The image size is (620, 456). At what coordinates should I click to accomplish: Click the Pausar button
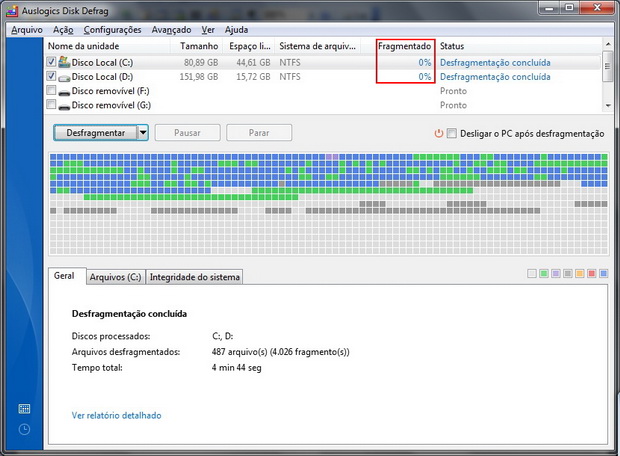pyautogui.click(x=187, y=133)
